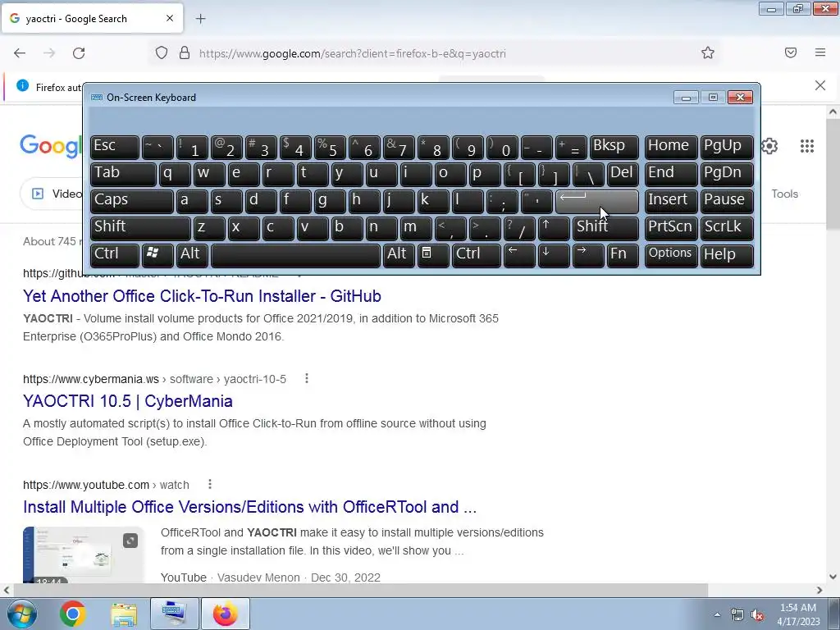The image size is (840, 630).
Task: Switch to Firefox taskbar button
Action: tap(226, 614)
